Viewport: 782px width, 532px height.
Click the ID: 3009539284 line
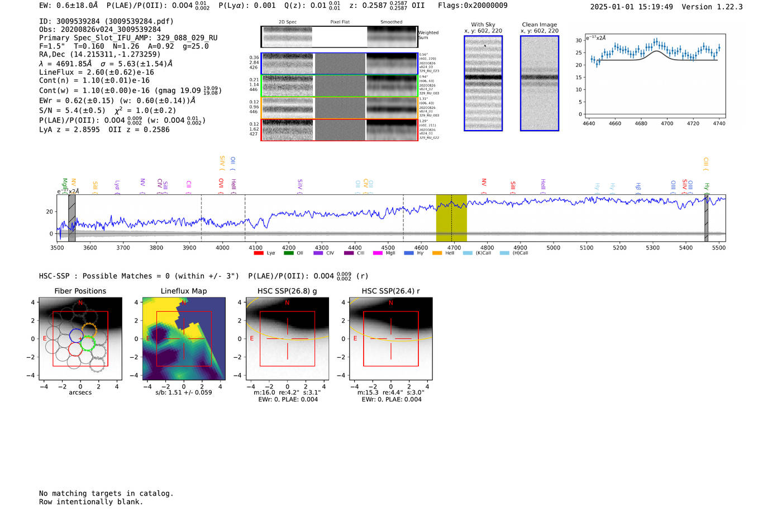[x=106, y=21]
